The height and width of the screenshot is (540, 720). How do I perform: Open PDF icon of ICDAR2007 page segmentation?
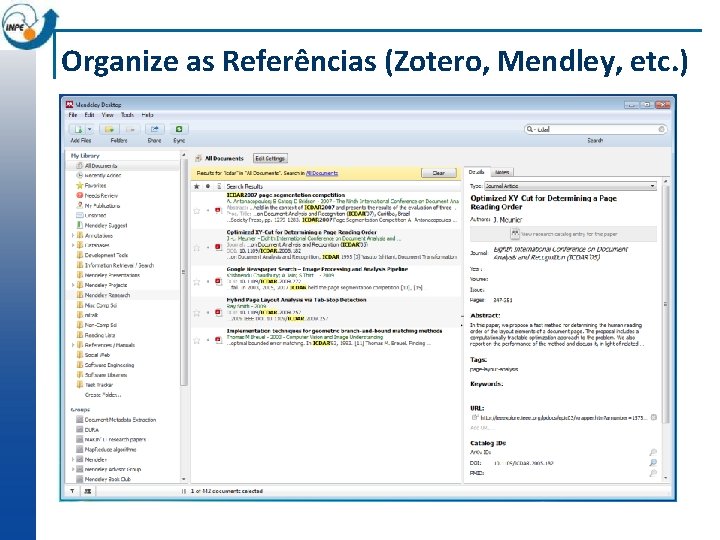coord(218,211)
